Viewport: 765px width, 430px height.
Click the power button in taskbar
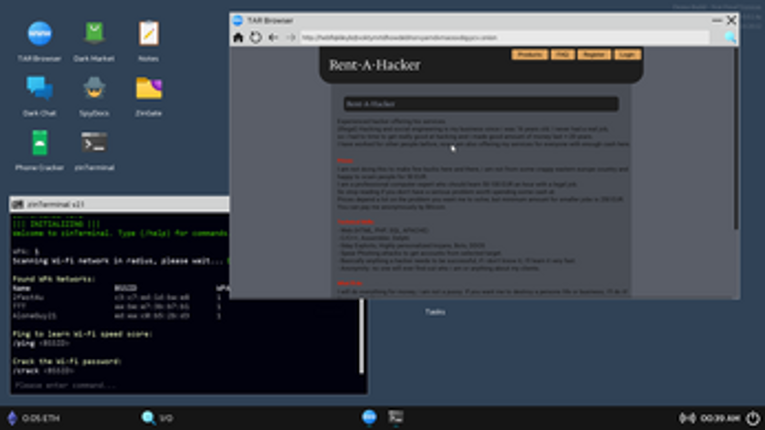point(753,418)
